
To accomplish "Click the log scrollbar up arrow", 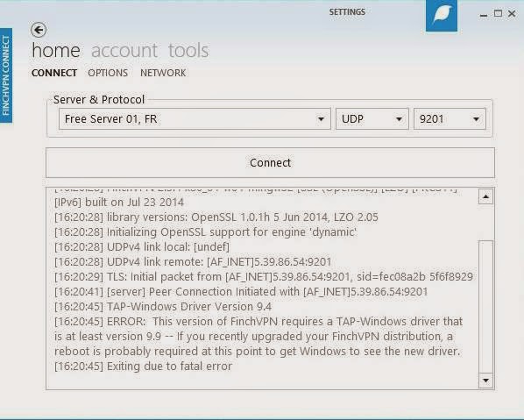I will 485,196.
